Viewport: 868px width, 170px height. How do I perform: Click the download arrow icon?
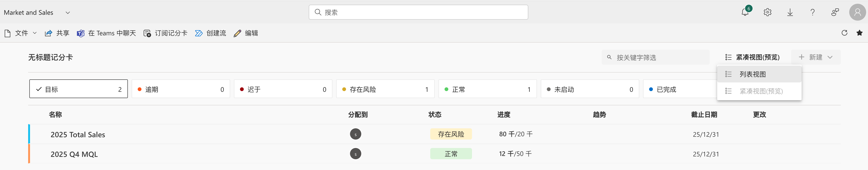pyautogui.click(x=790, y=12)
